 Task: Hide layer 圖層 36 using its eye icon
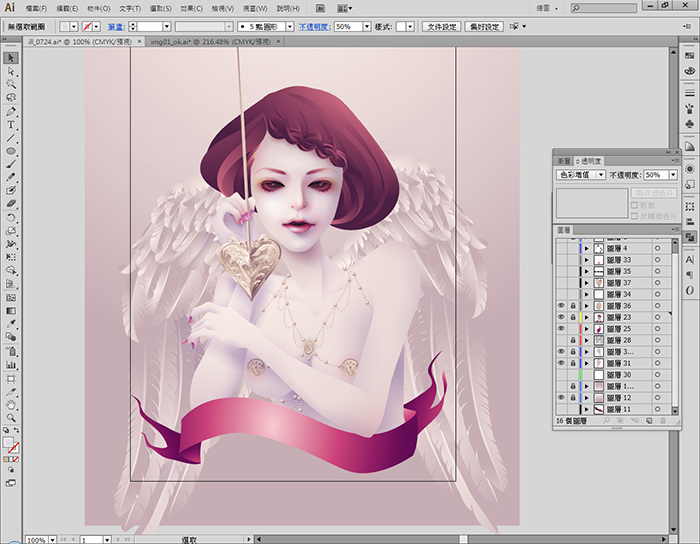[560, 305]
